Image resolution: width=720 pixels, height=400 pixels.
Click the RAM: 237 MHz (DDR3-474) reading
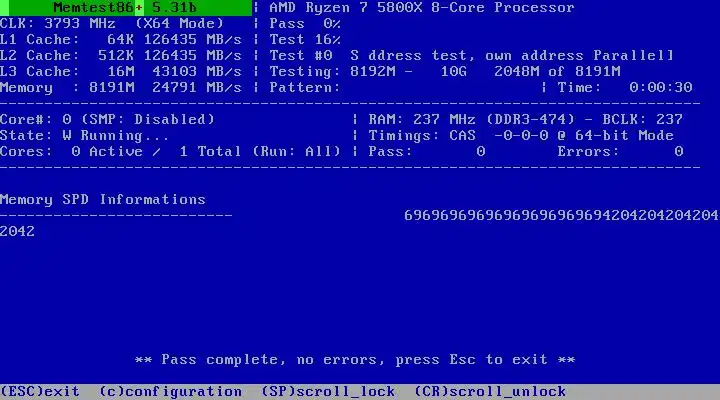472,119
